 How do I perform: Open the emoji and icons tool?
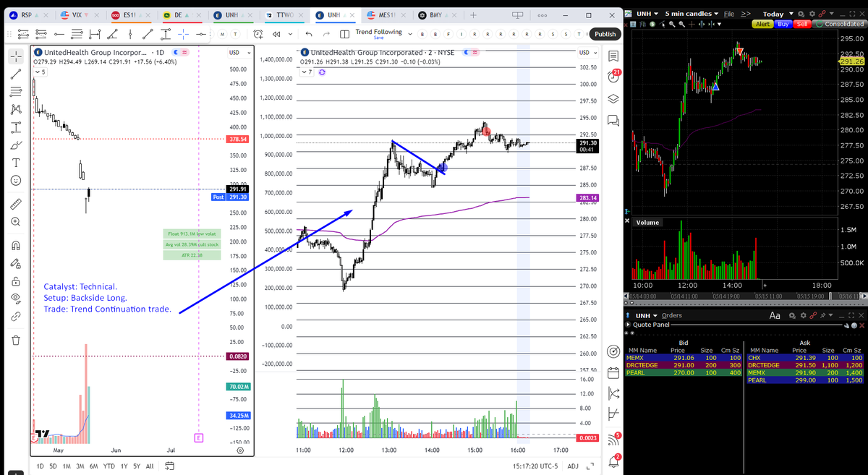tap(15, 181)
